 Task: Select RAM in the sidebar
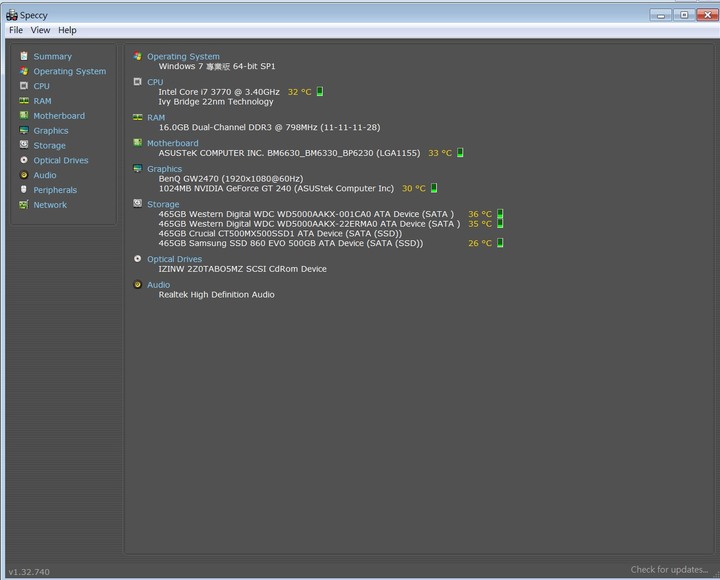tap(42, 101)
